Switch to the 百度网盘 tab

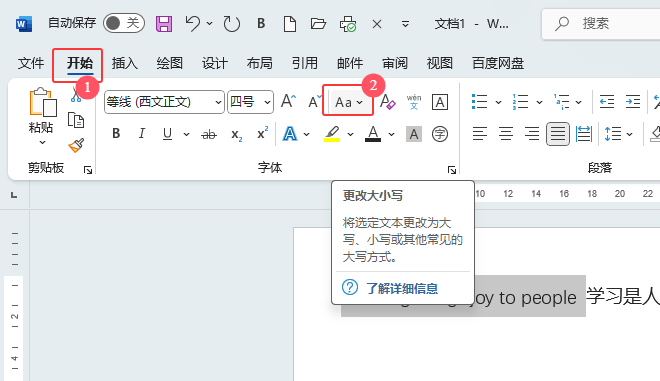click(498, 63)
